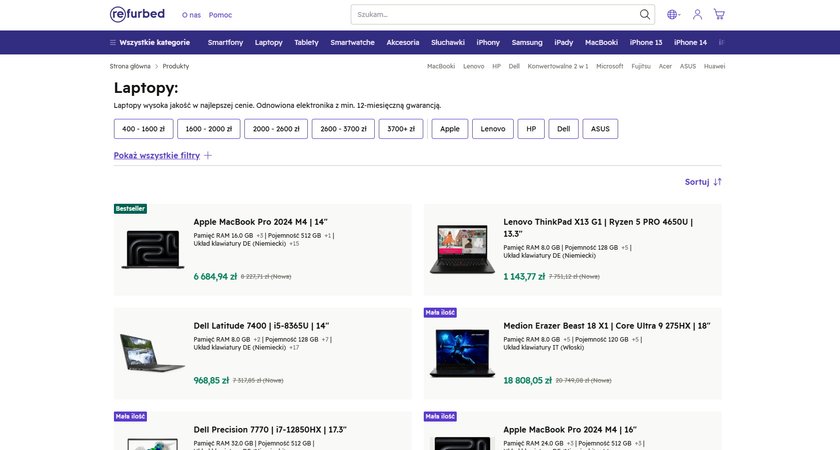Viewport: 840px width, 450px height.
Task: Filter by price 3700+ zł
Action: point(401,129)
